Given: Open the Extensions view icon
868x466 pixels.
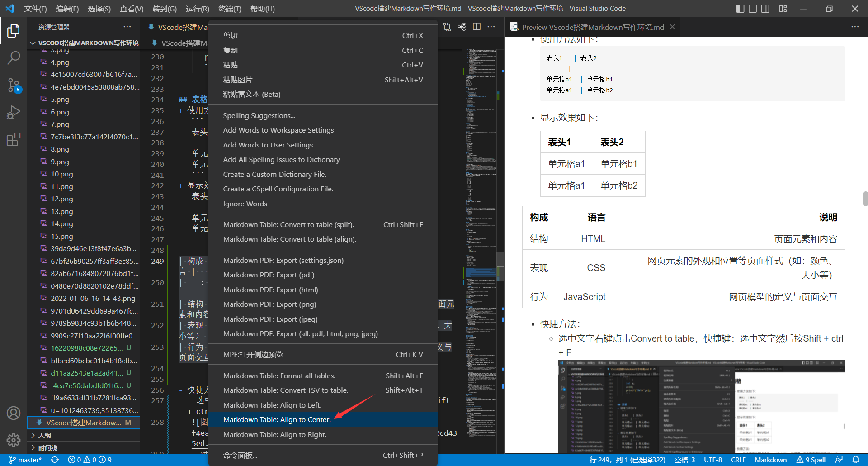Looking at the screenshot, I should pyautogui.click(x=14, y=139).
